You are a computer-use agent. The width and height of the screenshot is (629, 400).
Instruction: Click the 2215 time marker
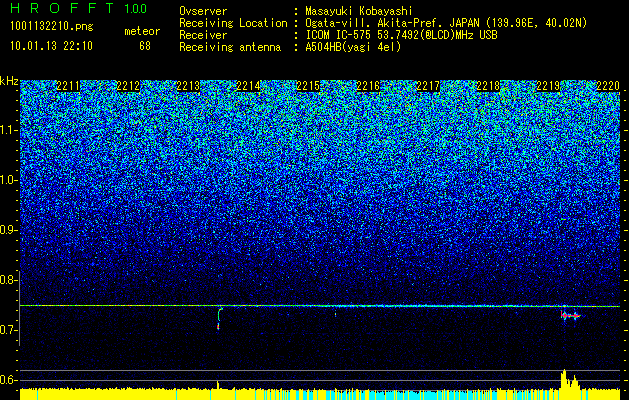click(308, 86)
